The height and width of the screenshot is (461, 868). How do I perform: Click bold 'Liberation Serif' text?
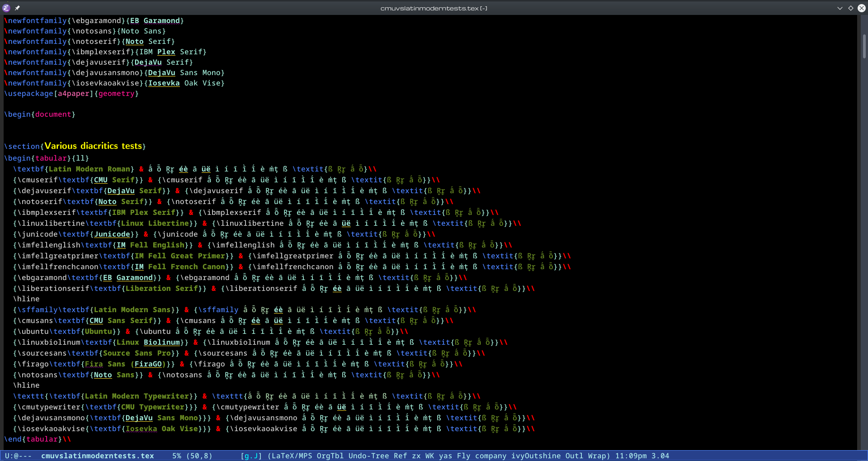coord(161,288)
